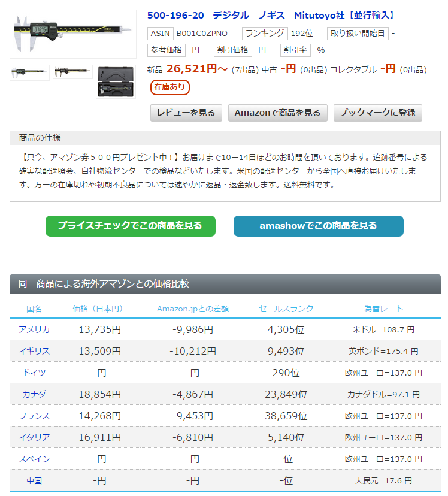Select the first small caliper thumbnail
This screenshot has width=448, height=496.
(30, 72)
